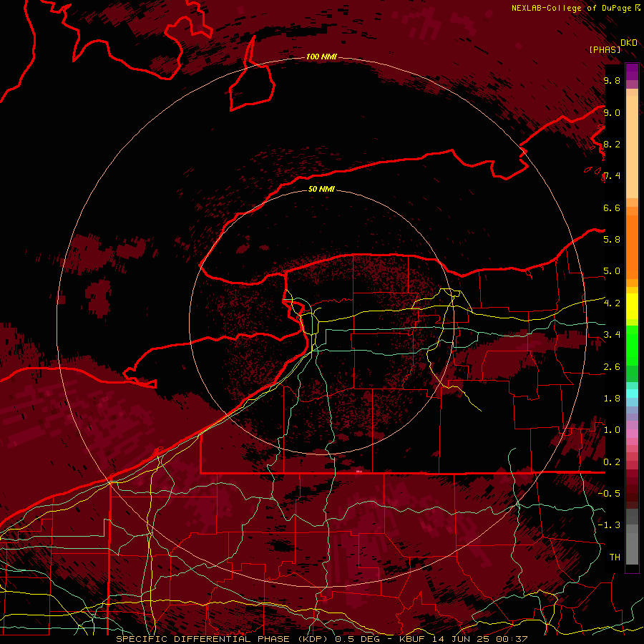Click the 9.0 value on the color scale
Screen dimensions: 644x644
[612, 112]
